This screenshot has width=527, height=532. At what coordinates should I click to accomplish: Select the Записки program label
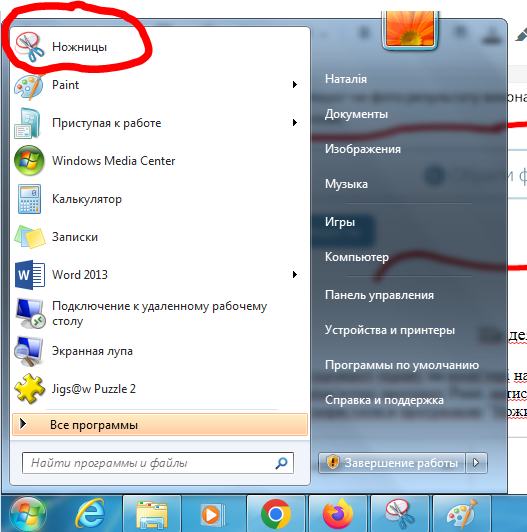[75, 236]
